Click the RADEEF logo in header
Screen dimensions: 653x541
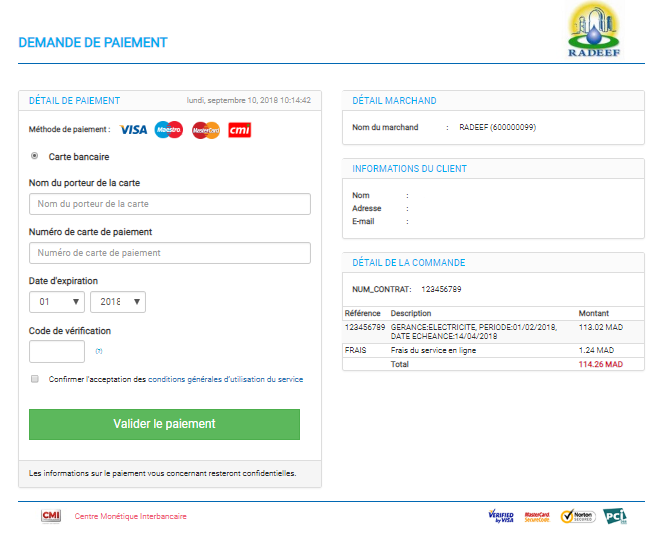click(594, 31)
